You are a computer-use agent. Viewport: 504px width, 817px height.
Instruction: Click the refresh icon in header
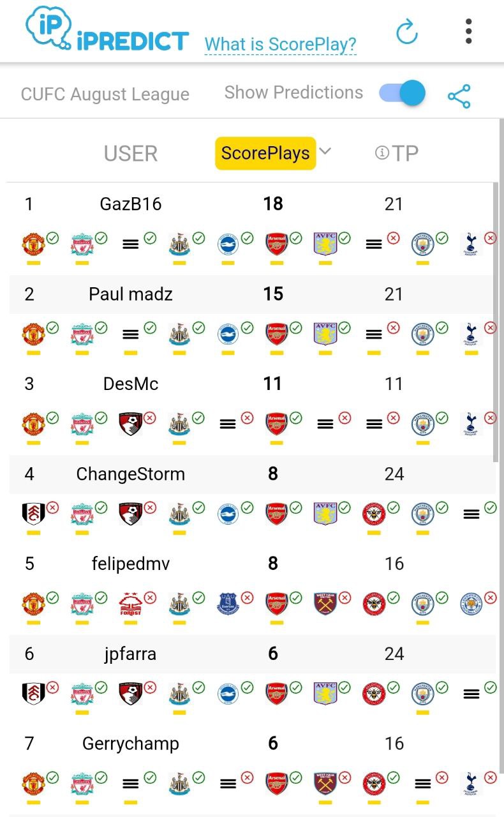click(x=406, y=31)
